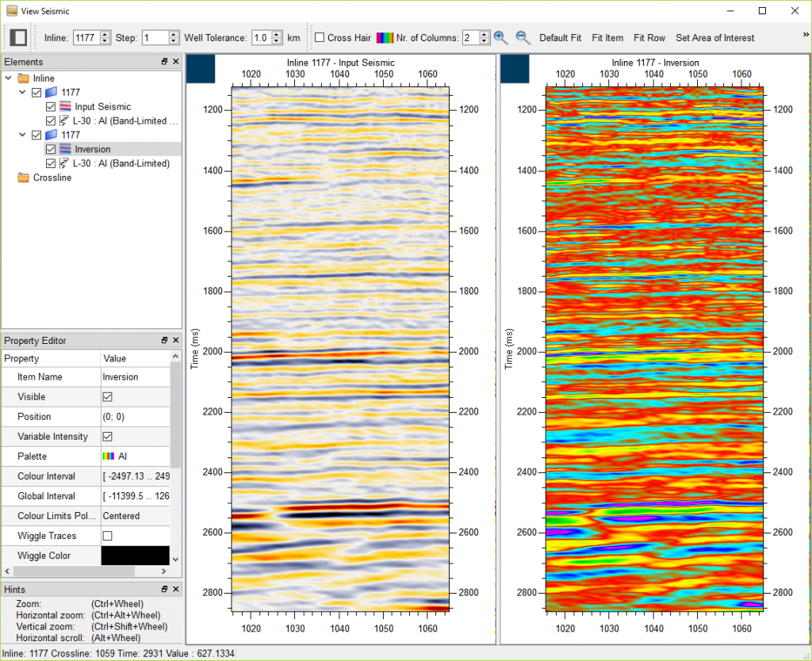The height and width of the screenshot is (661, 812).
Task: Click the zoom in magnifier icon
Action: click(x=500, y=37)
